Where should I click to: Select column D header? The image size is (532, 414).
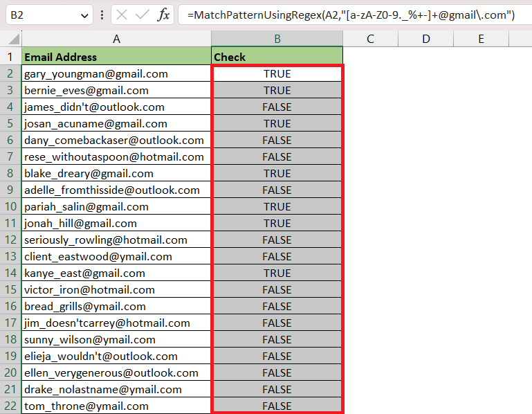(x=425, y=39)
